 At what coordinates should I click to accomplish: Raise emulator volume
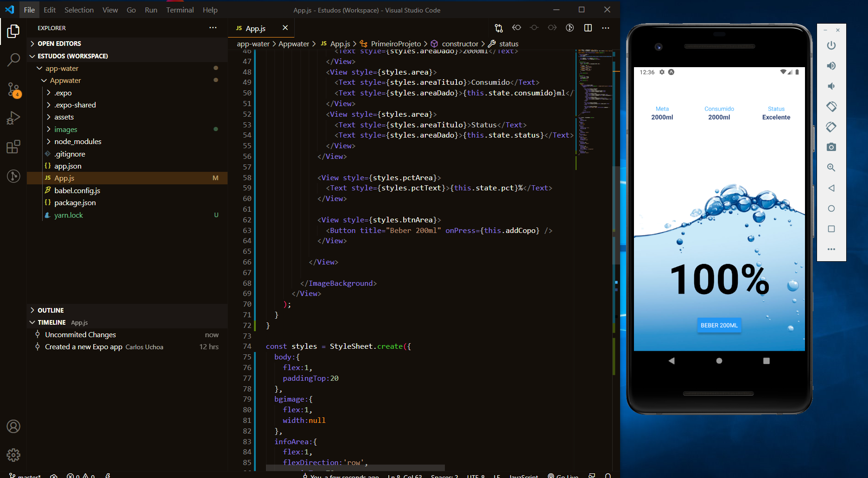831,66
